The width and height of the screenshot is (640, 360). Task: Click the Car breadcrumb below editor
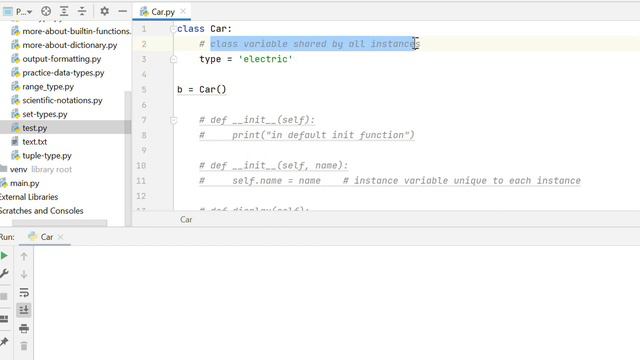(x=186, y=220)
